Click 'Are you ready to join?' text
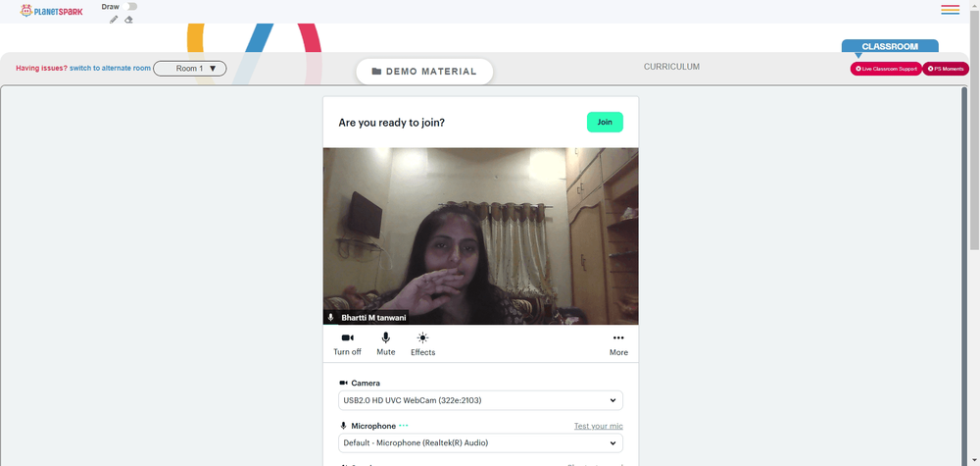This screenshot has width=980, height=466. pyautogui.click(x=392, y=123)
